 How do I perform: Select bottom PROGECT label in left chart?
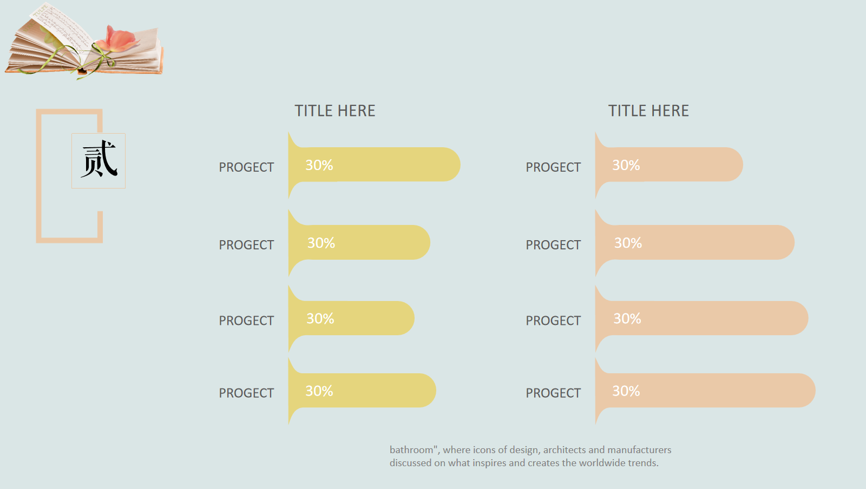(246, 393)
